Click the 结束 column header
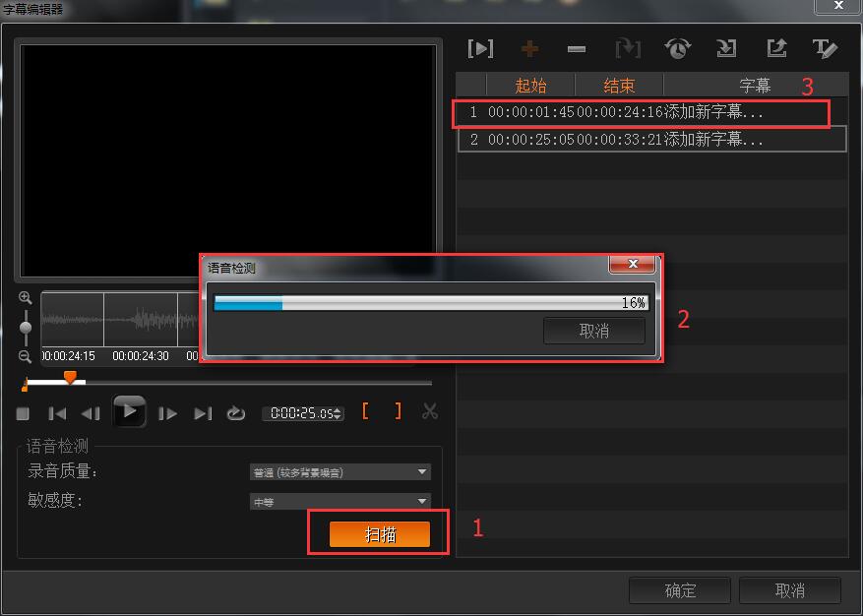This screenshot has width=863, height=616. tap(619, 86)
